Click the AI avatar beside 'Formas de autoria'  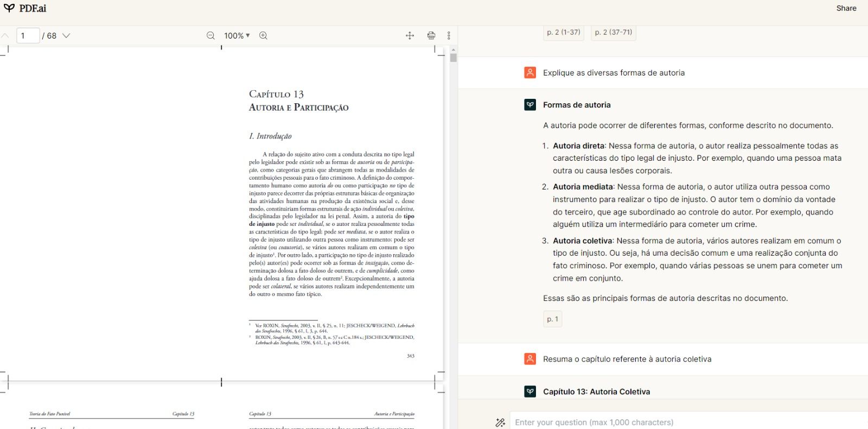point(530,105)
